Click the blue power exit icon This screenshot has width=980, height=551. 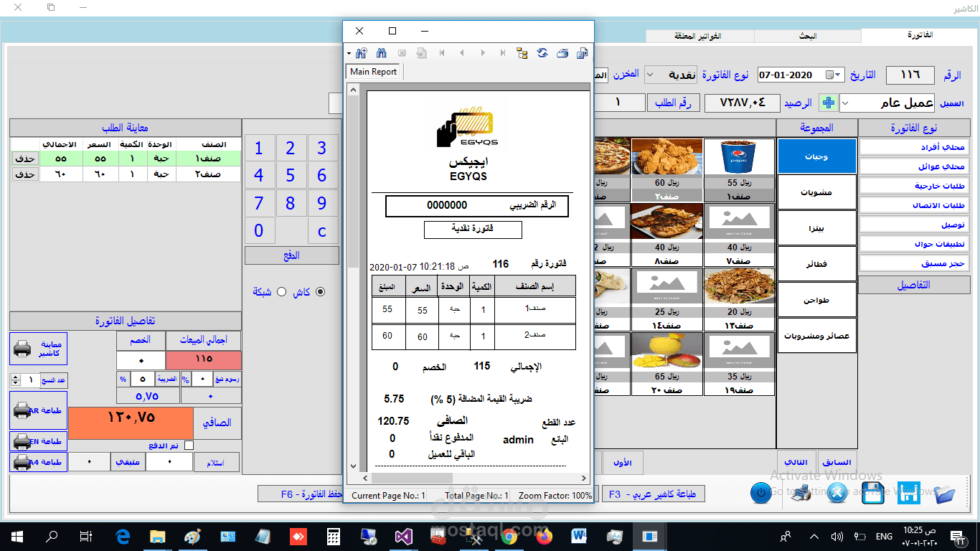pos(761,494)
